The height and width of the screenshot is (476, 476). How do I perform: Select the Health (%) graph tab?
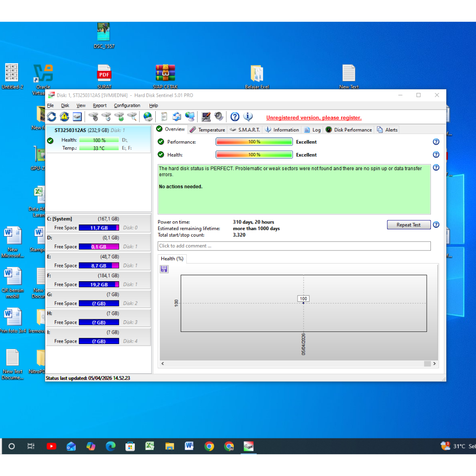(172, 258)
